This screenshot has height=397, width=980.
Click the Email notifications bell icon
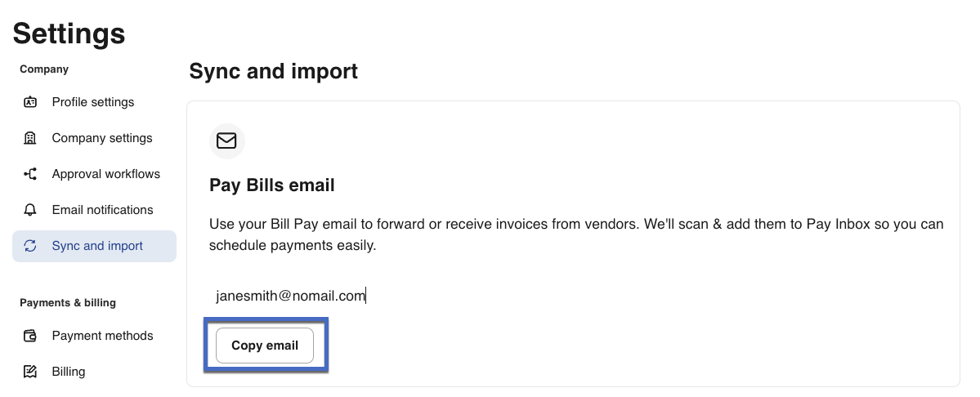tap(30, 210)
